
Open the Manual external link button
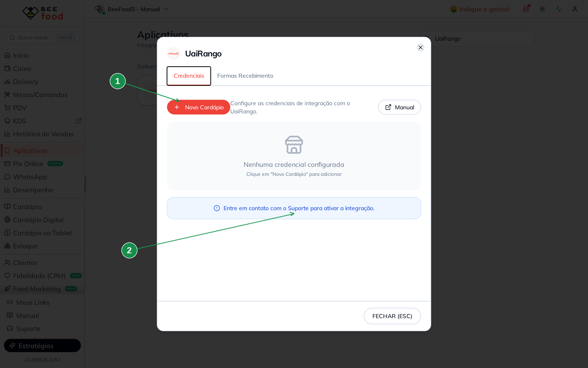[399, 107]
